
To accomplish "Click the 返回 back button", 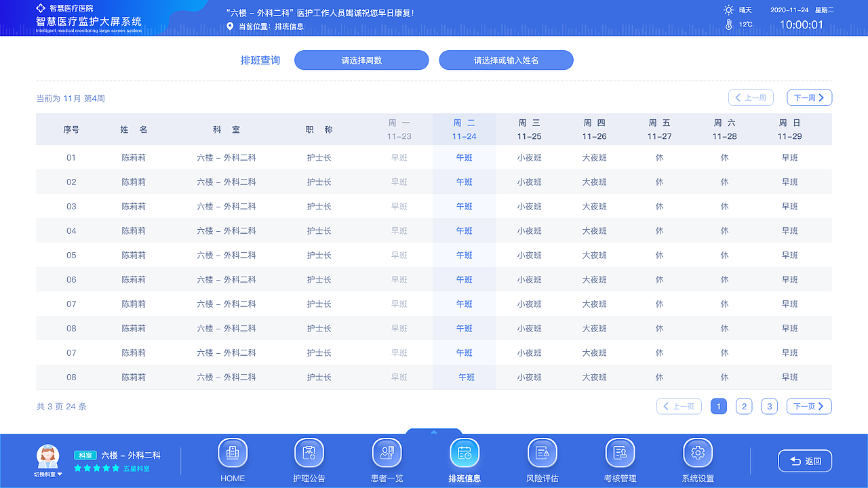I will click(x=805, y=462).
